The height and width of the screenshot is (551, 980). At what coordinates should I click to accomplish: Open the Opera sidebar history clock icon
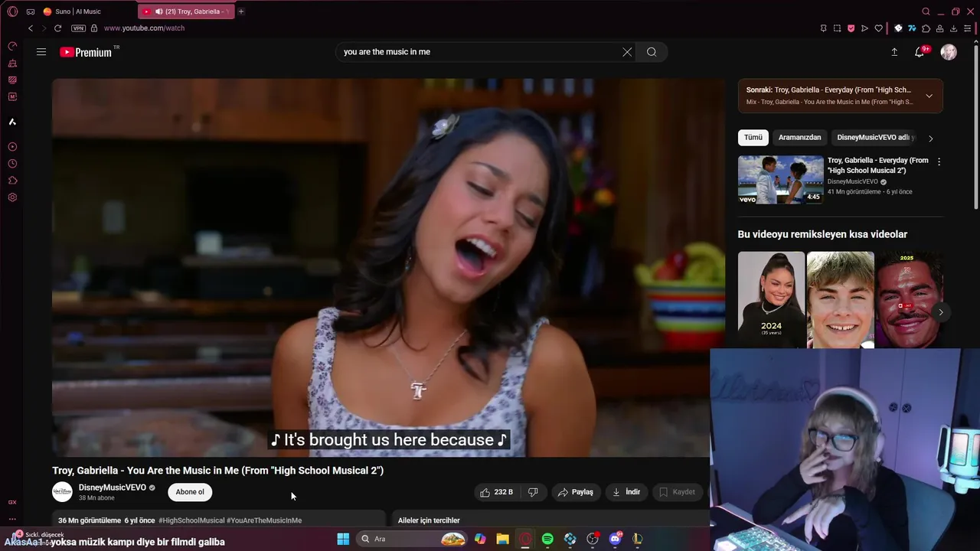point(12,164)
